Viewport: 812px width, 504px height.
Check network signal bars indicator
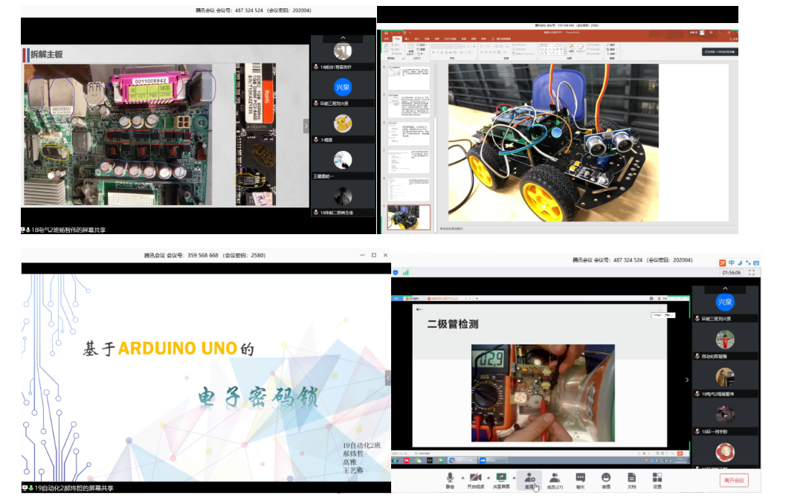pos(405,272)
